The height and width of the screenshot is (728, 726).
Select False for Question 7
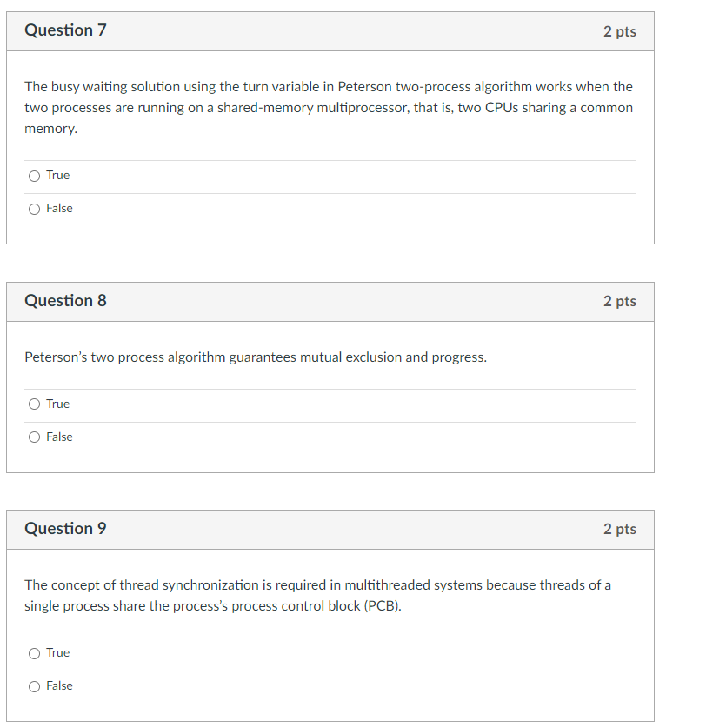tap(34, 208)
